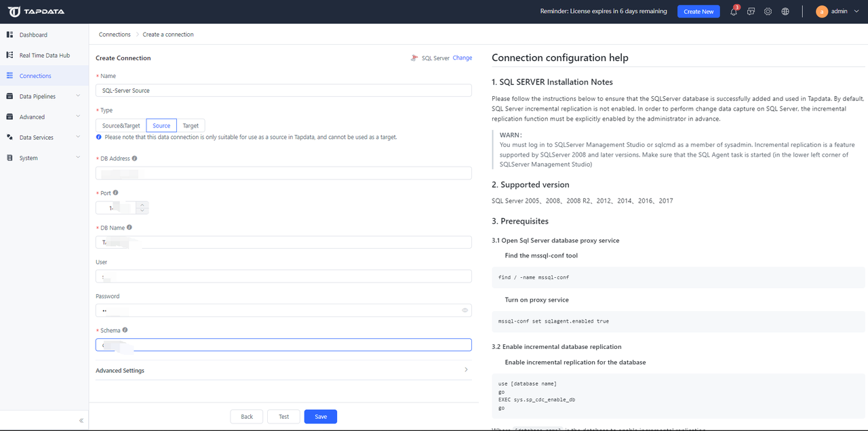Decrease the Port value stepper down
This screenshot has width=868, height=431.
(x=142, y=211)
